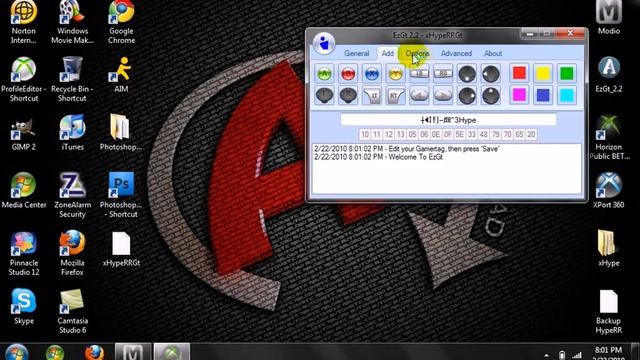Open the ProfileEditor shortcut

pyautogui.click(x=24, y=79)
